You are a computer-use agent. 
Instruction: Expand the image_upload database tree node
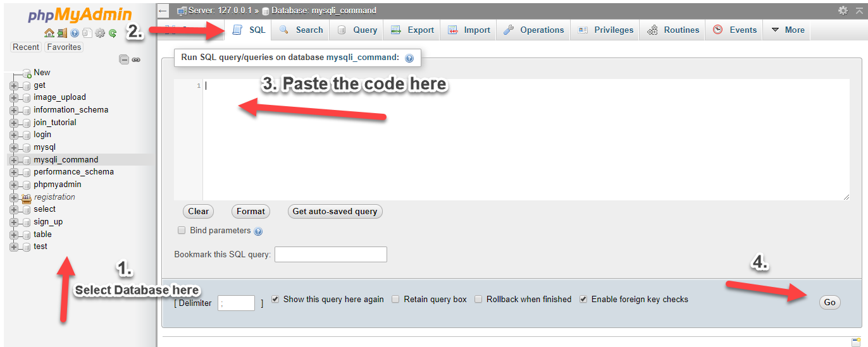14,97
